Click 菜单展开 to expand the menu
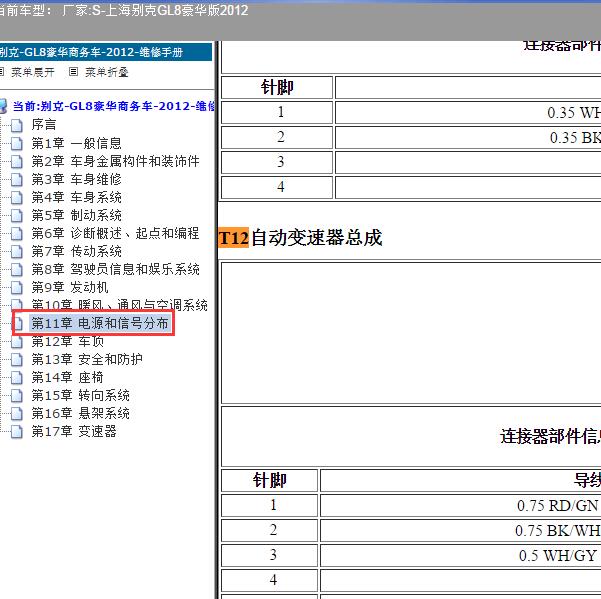The image size is (601, 599). pyautogui.click(x=33, y=72)
